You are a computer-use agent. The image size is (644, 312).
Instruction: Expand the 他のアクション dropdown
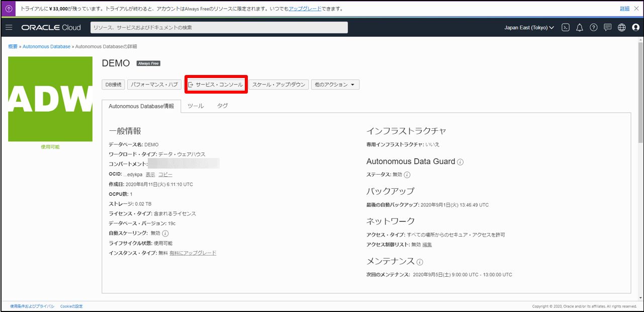pos(335,85)
